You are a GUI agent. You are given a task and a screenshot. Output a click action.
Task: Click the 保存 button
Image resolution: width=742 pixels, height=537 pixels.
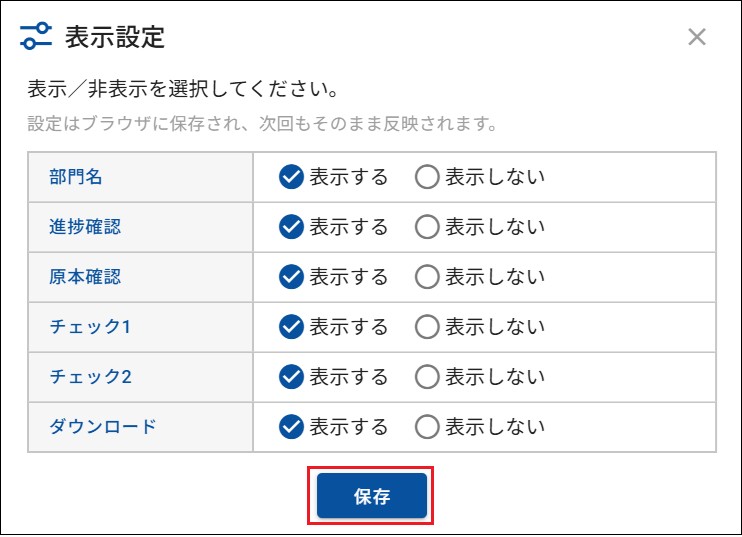(x=371, y=496)
